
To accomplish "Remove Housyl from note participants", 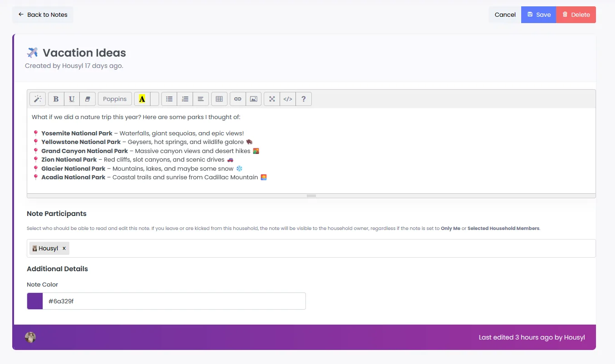I will 64,249.
